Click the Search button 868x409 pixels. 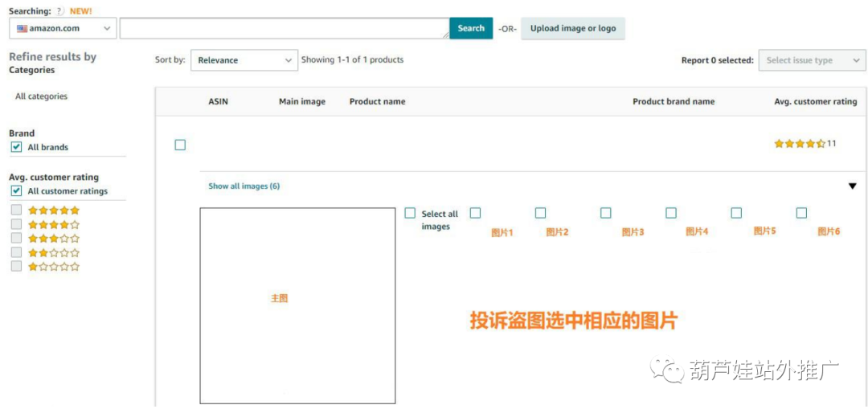[471, 28]
